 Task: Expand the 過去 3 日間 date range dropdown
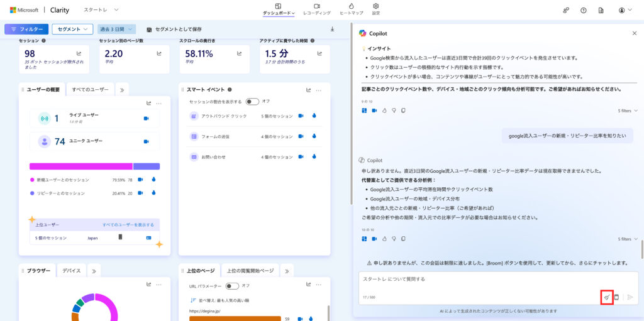[x=117, y=29]
